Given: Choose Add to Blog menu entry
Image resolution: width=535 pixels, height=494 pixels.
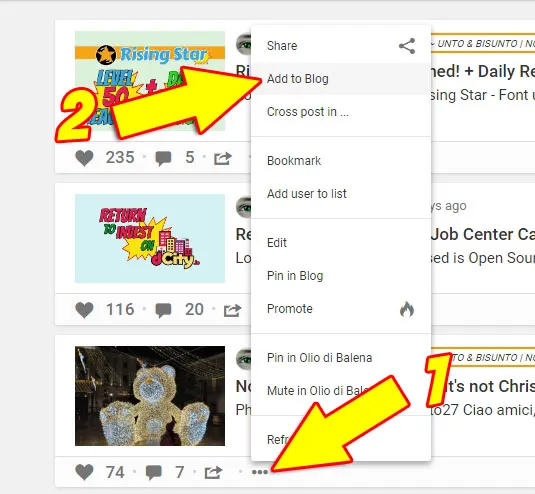Looking at the screenshot, I should click(x=341, y=79).
